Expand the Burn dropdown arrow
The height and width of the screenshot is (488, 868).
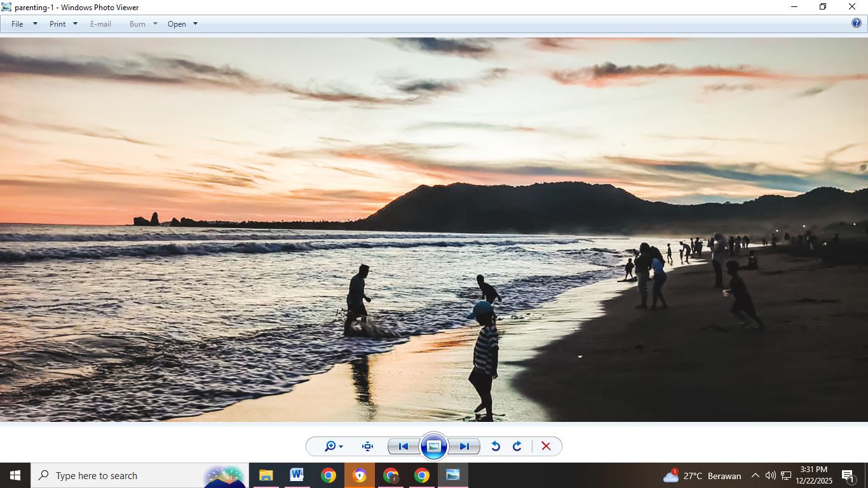click(x=155, y=24)
